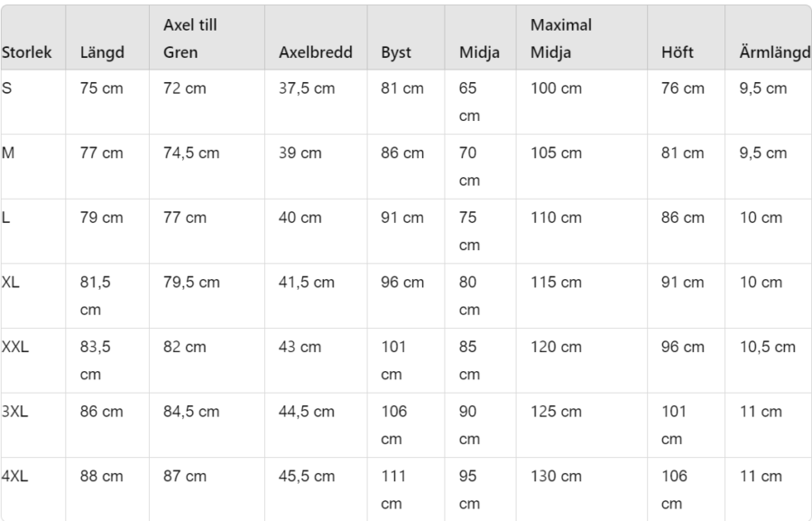The width and height of the screenshot is (812, 521).
Task: Select the size M row label
Action: [8, 153]
